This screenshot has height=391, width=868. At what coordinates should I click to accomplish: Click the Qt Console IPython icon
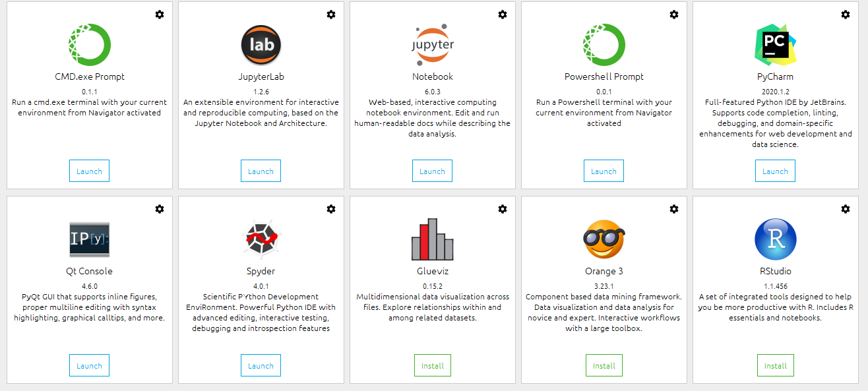(89, 239)
